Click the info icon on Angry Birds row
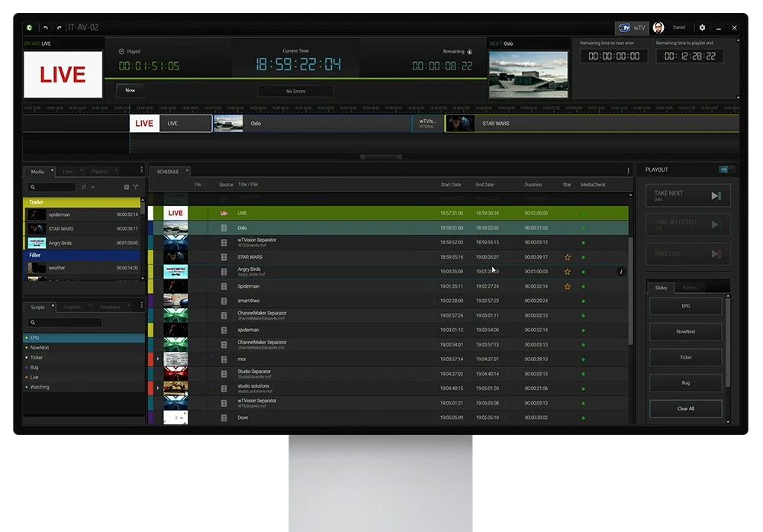The height and width of the screenshot is (532, 763). 621,272
